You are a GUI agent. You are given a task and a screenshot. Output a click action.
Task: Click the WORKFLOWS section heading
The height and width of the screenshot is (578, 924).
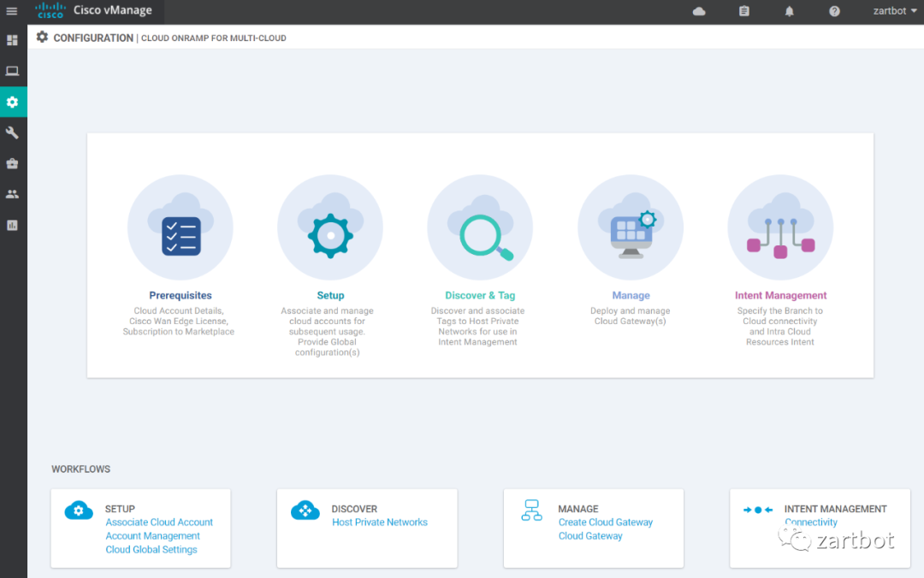pos(80,469)
